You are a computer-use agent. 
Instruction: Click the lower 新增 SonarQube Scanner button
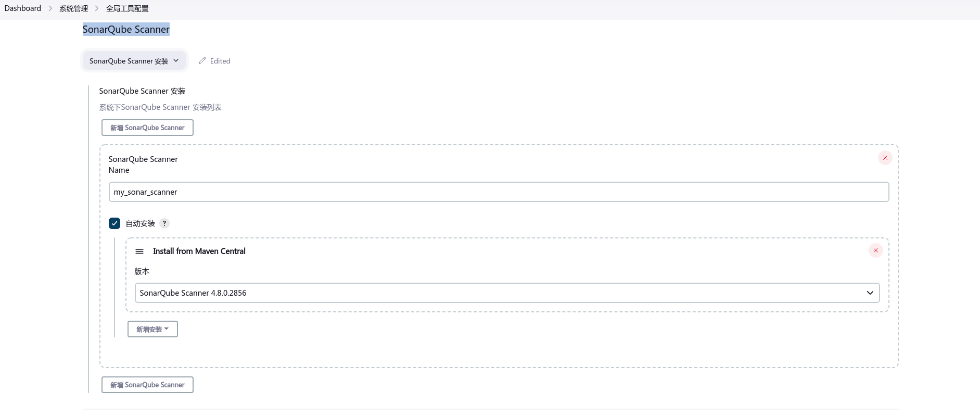(147, 385)
